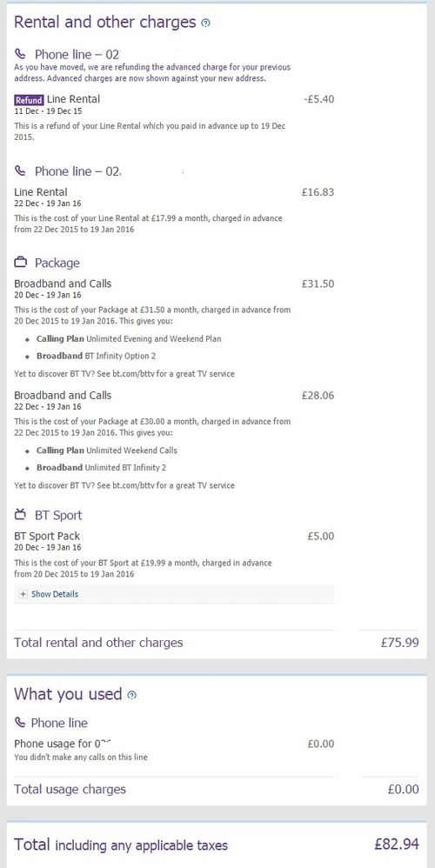Click the Total usage charges row
435x868 pixels.
pyautogui.click(x=217, y=790)
